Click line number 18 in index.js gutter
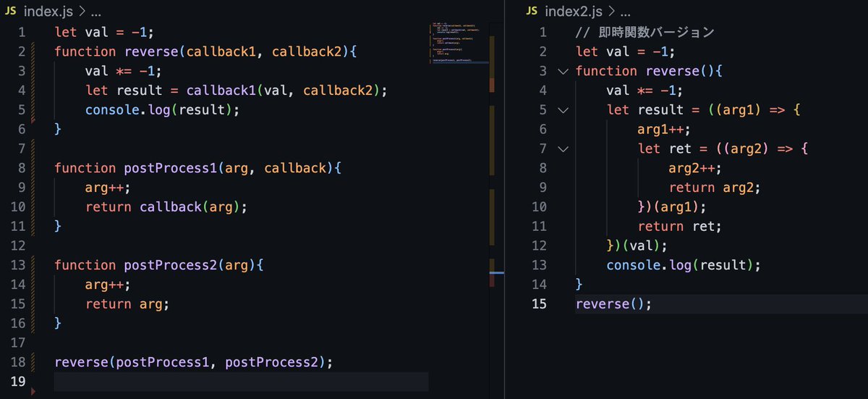The image size is (868, 399). click(x=19, y=362)
